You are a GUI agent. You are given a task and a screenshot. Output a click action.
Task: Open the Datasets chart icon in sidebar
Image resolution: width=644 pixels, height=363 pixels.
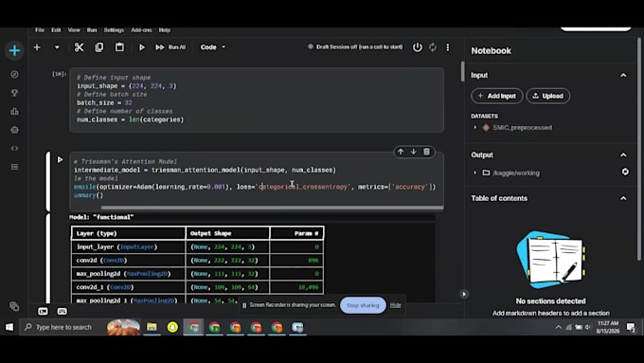(14, 112)
